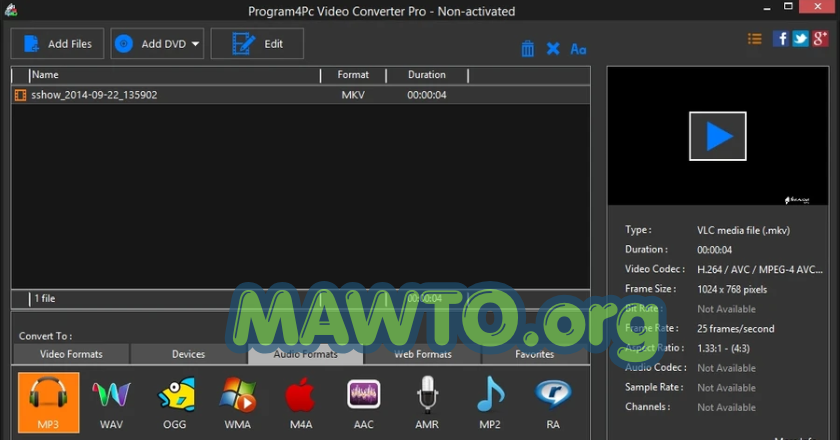Viewport: 840px width, 440px height.
Task: Click the H.264 / AVC video codec value
Action: (x=760, y=270)
